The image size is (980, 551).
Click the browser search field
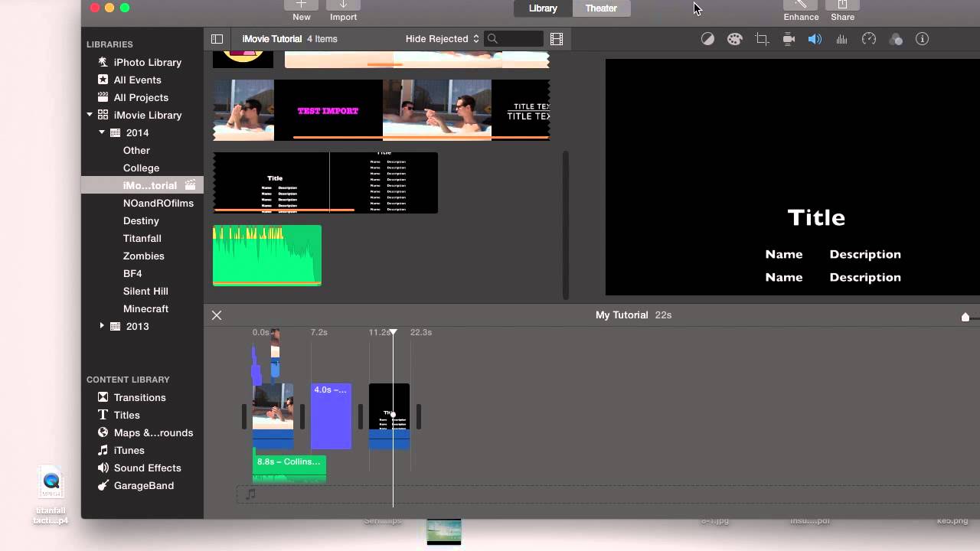tap(514, 39)
